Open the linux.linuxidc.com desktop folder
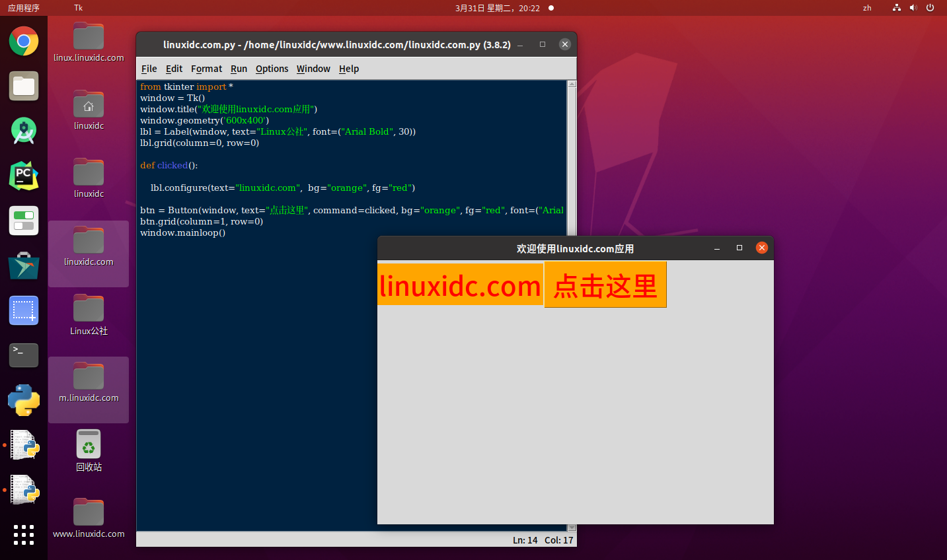947x560 pixels. coord(89,42)
